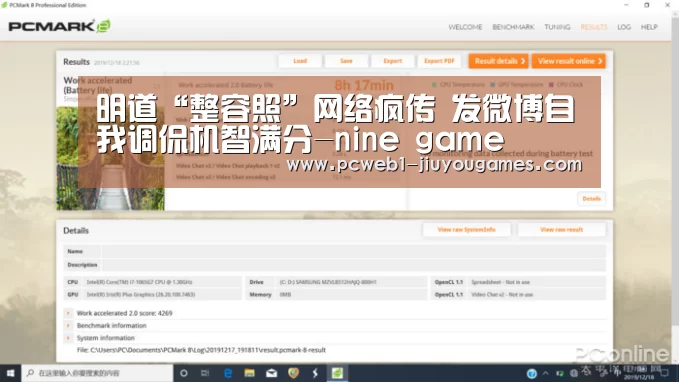Viewport: 679px width, 382px height.
Task: Click the PCMark 8 logo
Action: (59, 26)
